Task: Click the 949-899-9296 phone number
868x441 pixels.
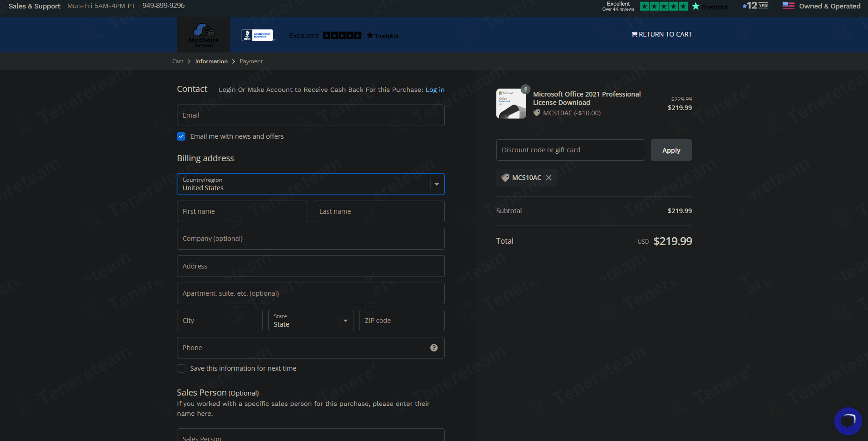Action: 163,6
